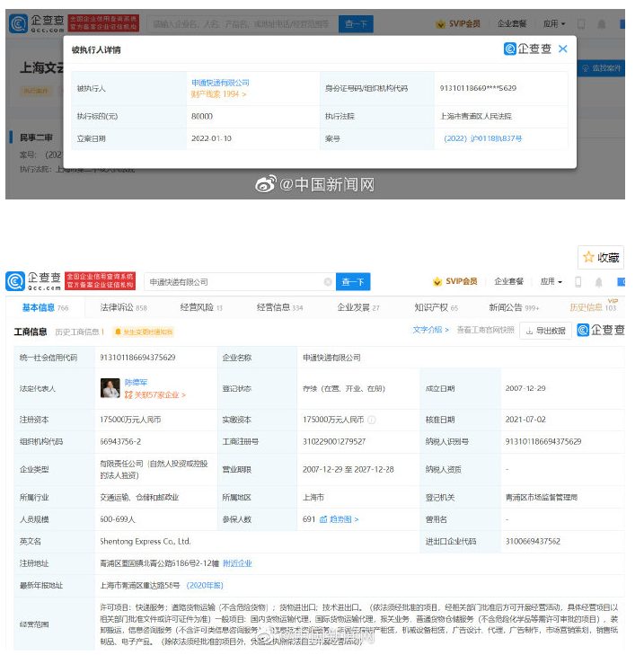This screenshot has width=644, height=655.
Task: Click the upper 查一下 search button
Action: click(x=356, y=24)
